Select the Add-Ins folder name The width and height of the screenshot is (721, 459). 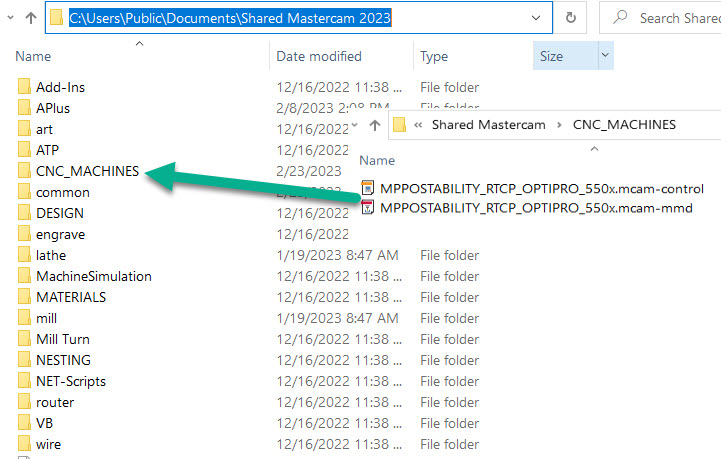coord(61,87)
